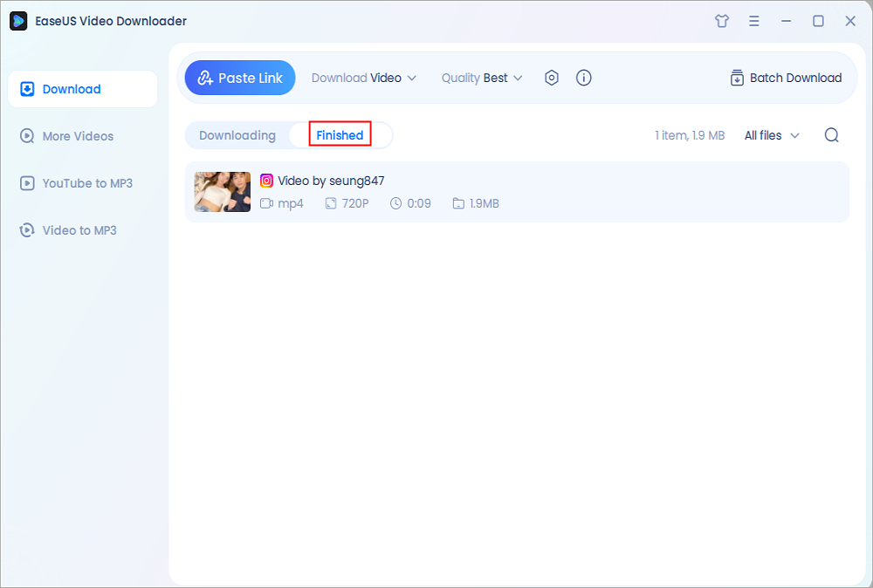873x588 pixels.
Task: Open the seung847 video thumbnail
Action: click(222, 192)
